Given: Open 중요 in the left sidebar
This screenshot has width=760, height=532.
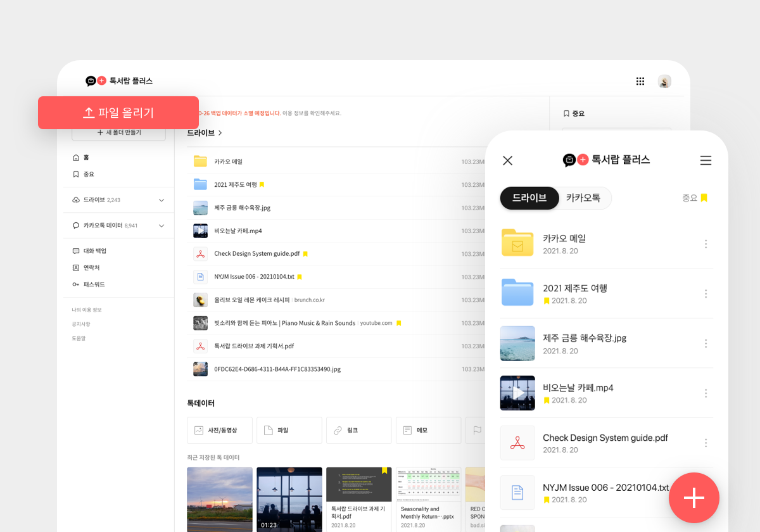Looking at the screenshot, I should pyautogui.click(x=84, y=174).
